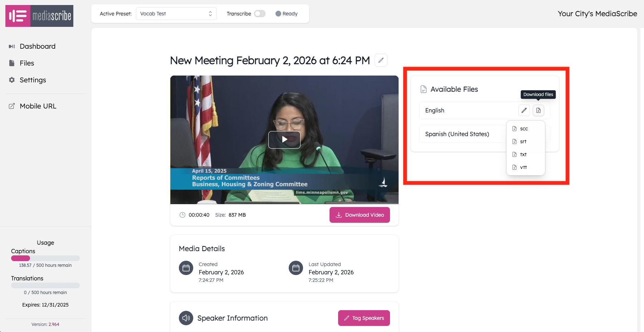Viewport: 644px width, 332px height.
Task: Click the Tag Speakers button
Action: (364, 318)
